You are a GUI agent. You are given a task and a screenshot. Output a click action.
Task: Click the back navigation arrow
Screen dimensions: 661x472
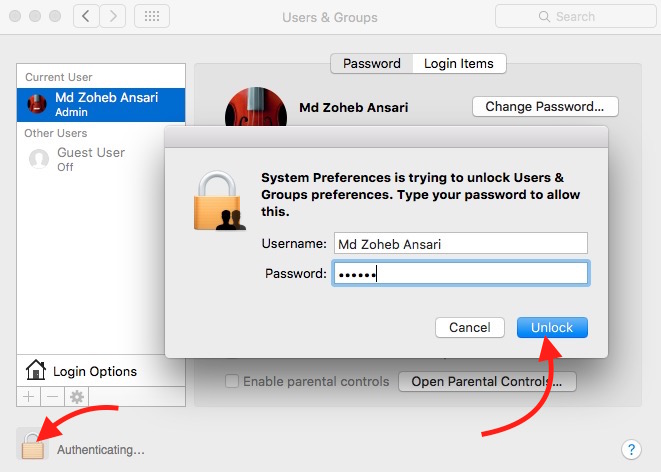tap(88, 16)
